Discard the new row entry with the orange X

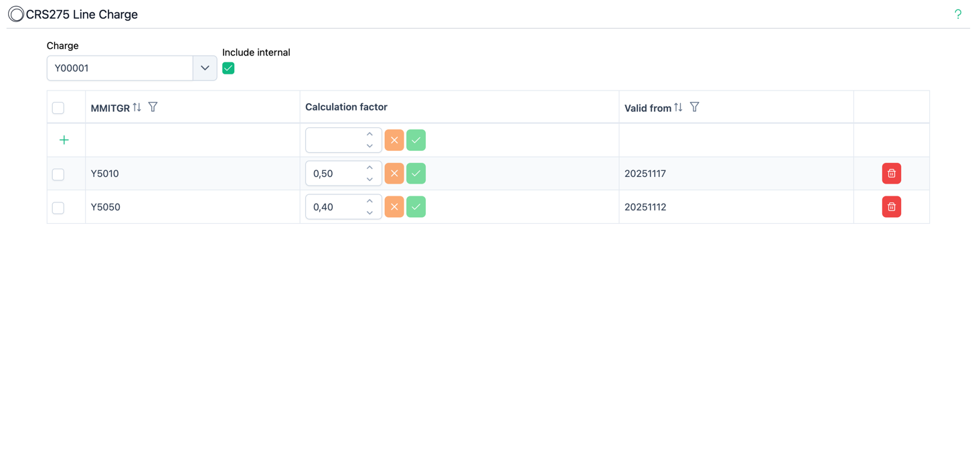tap(394, 140)
